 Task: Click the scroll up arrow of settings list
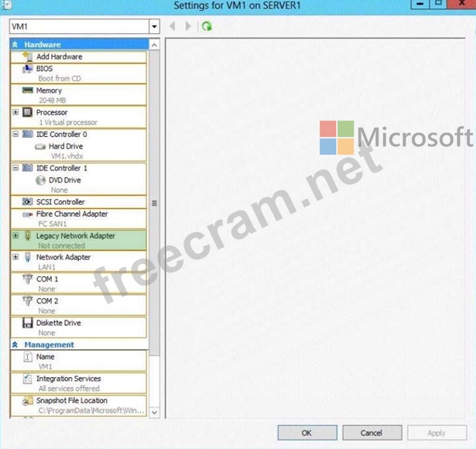click(154, 45)
